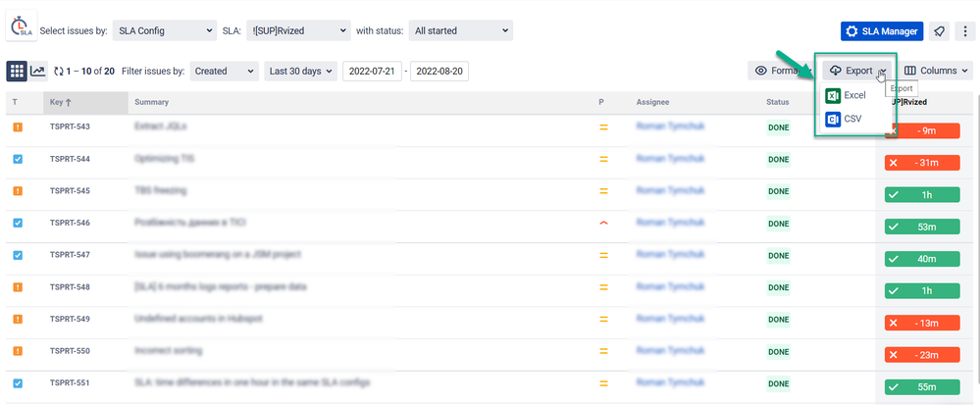Open issue key TSPRT-551
980x405 pixels.
70,383
